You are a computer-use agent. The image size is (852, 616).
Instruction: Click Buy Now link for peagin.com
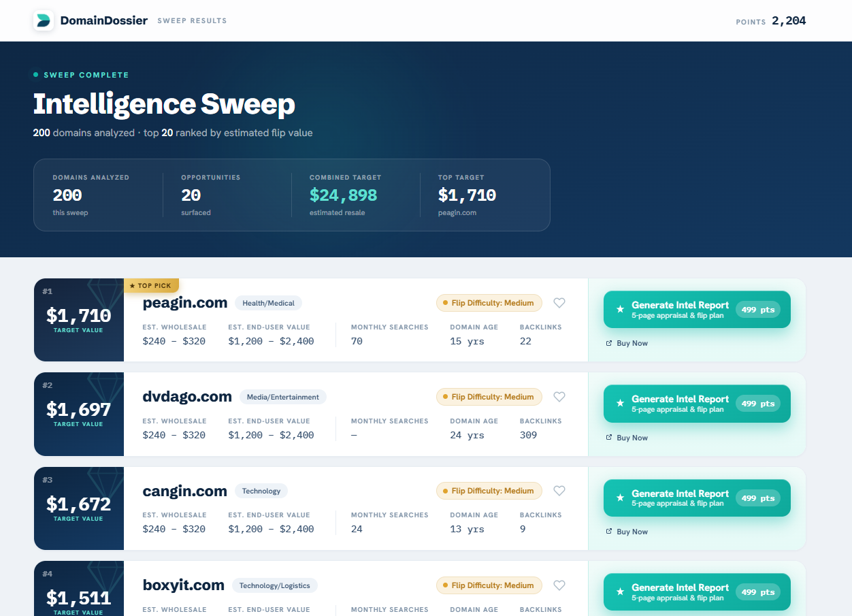[627, 344]
